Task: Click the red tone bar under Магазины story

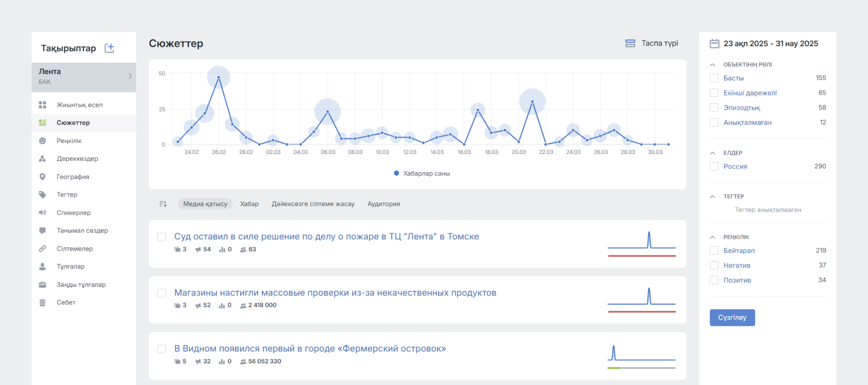Action: pyautogui.click(x=642, y=312)
